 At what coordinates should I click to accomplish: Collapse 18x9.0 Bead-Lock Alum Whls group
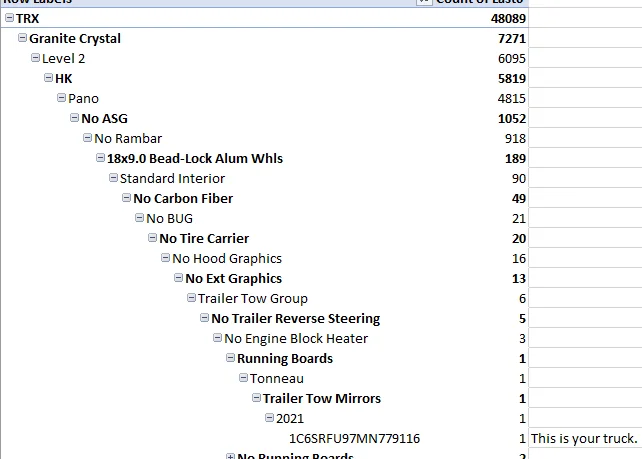100,158
